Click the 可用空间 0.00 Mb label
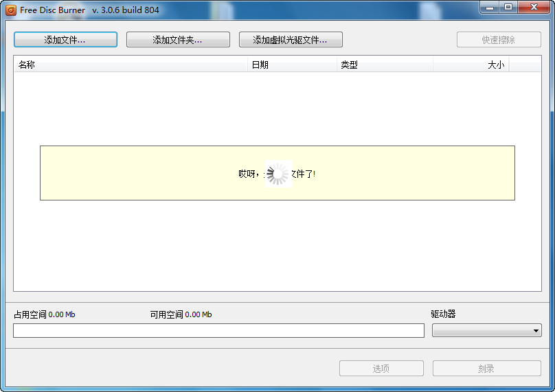The height and width of the screenshot is (392, 555). pos(181,314)
